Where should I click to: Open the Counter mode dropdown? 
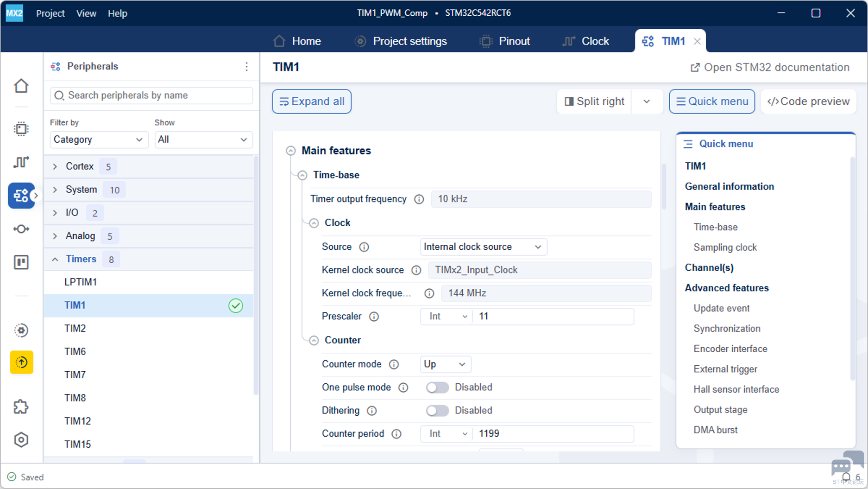pyautogui.click(x=446, y=364)
